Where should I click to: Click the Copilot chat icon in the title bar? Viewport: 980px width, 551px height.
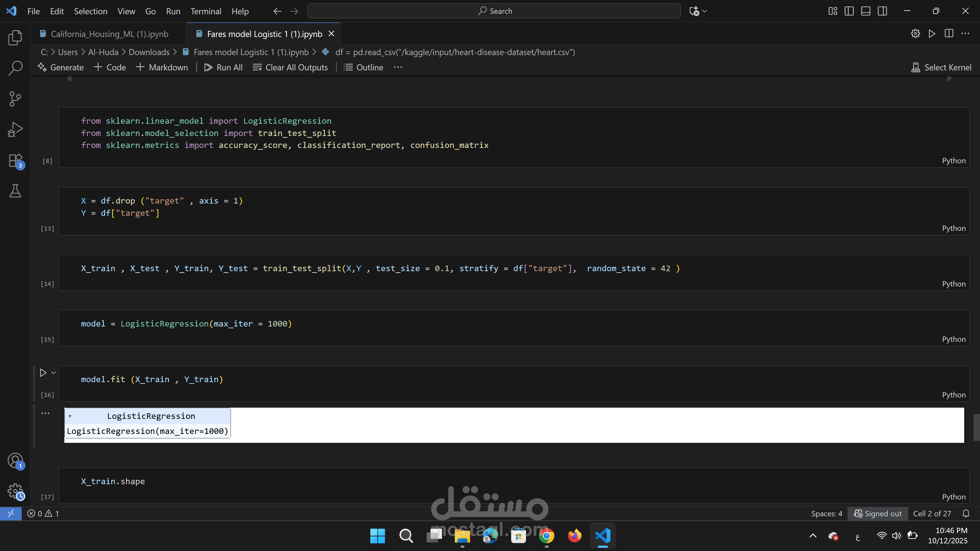[694, 11]
